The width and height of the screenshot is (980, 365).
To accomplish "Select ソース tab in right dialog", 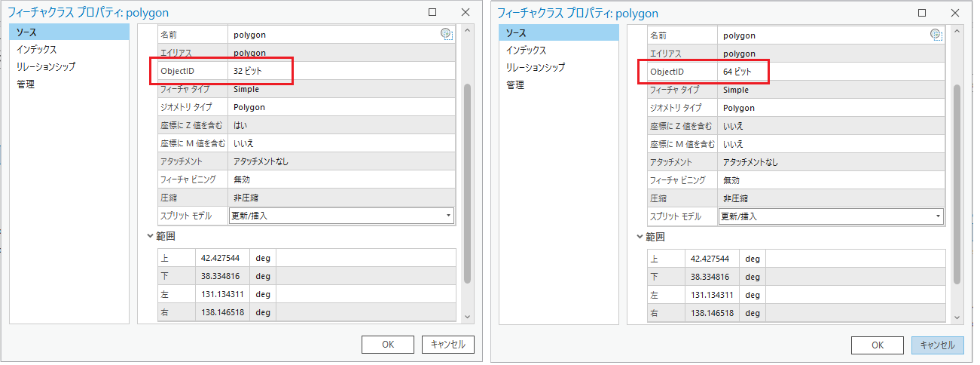I will 559,32.
